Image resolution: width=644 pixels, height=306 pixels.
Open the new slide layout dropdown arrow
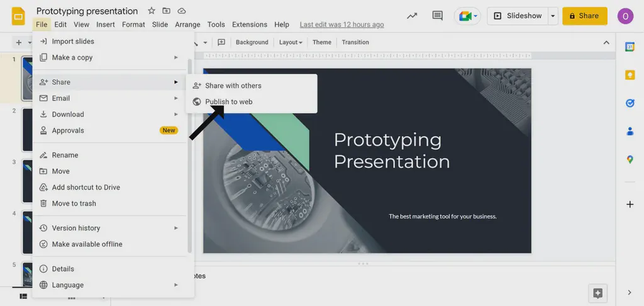point(30,42)
